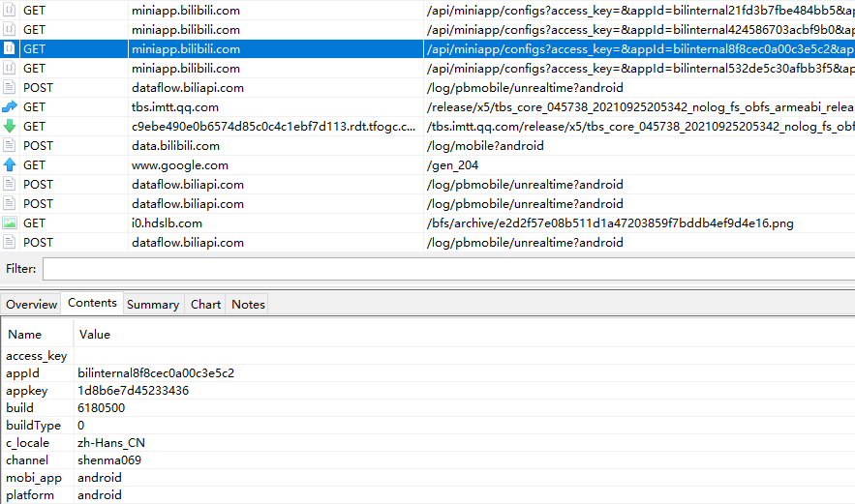The height and width of the screenshot is (504, 855).
Task: Select the mobi_app parameter name
Action: click(34, 478)
